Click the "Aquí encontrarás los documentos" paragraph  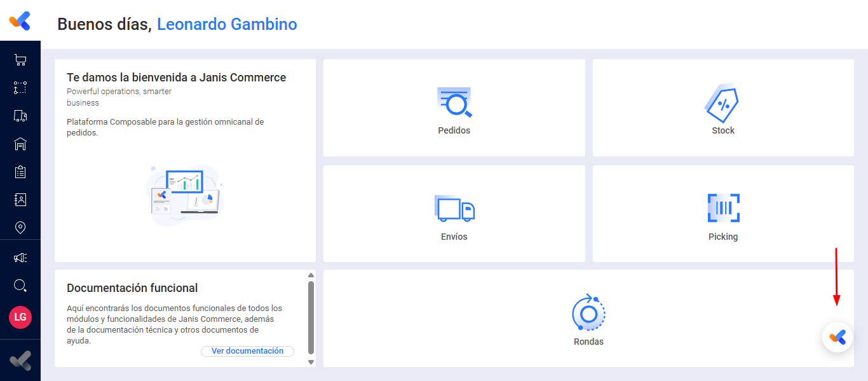[x=174, y=324]
